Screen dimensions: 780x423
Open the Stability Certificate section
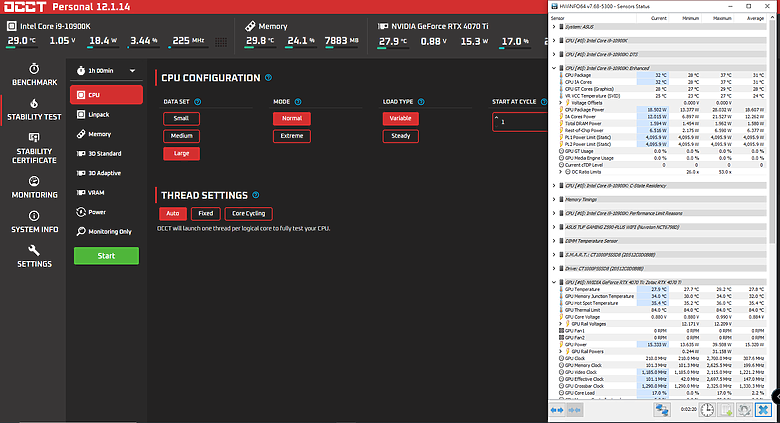tap(34, 148)
